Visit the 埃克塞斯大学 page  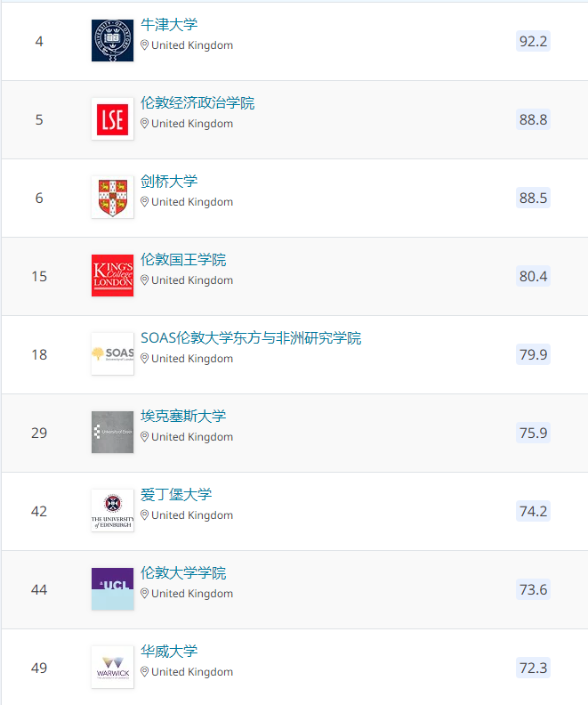pyautogui.click(x=183, y=417)
